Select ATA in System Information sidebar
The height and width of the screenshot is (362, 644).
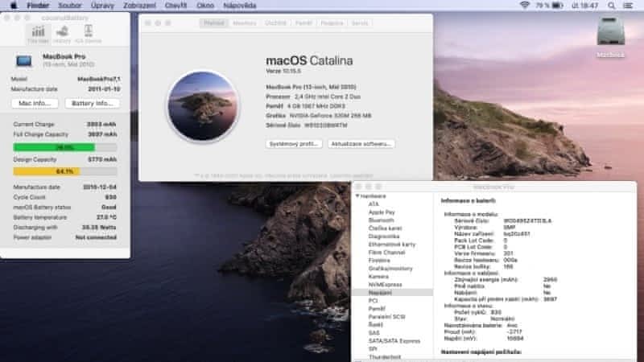point(374,204)
